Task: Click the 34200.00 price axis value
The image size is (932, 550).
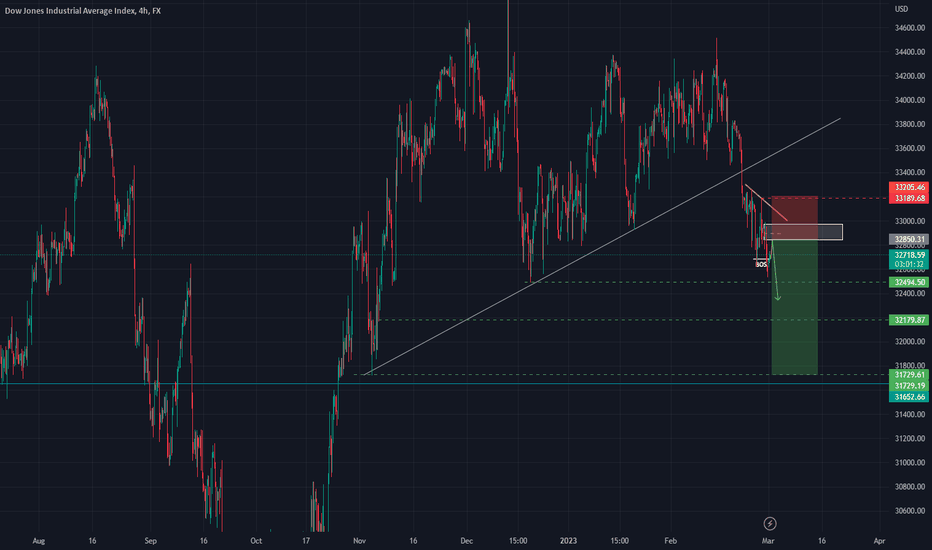Action: pos(910,76)
